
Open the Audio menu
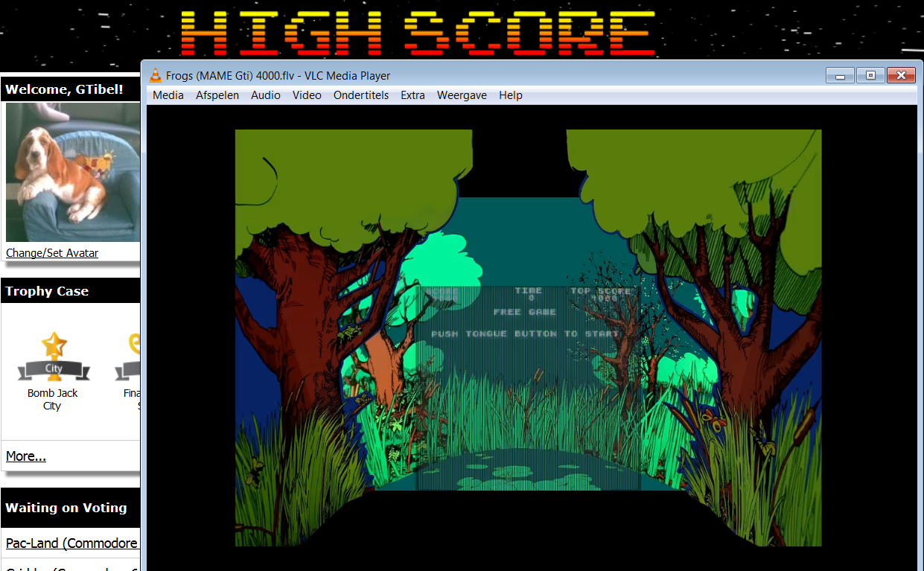tap(266, 95)
